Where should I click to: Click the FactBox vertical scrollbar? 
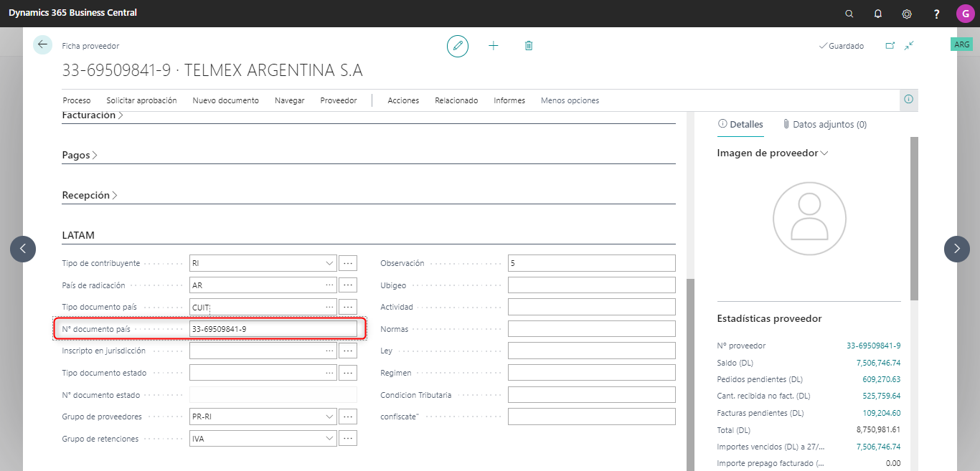(x=914, y=218)
